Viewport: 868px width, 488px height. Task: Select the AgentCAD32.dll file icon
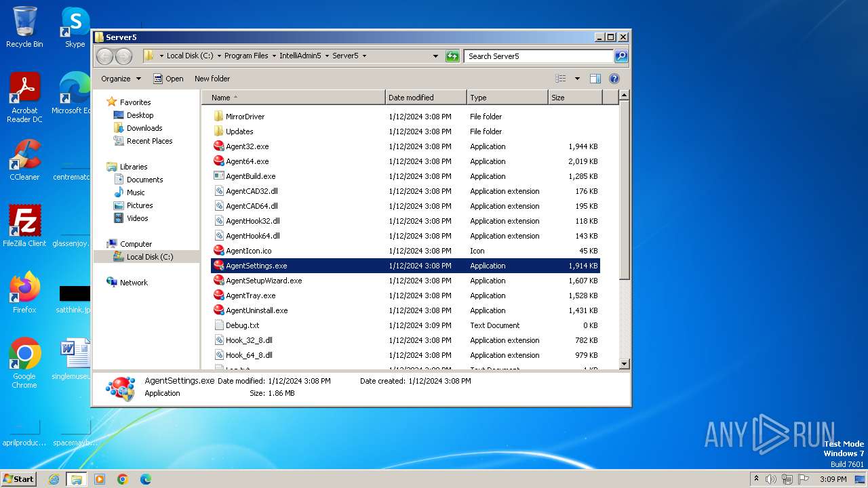pos(219,191)
